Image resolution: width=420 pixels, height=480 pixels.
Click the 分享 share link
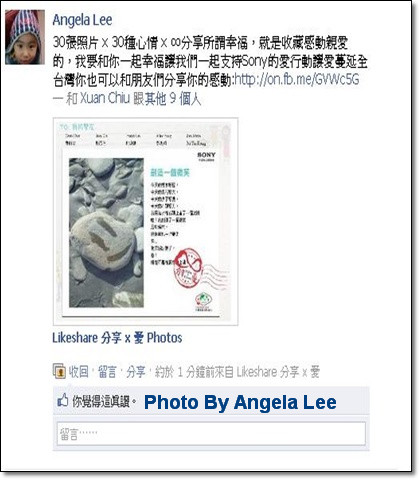pos(136,371)
